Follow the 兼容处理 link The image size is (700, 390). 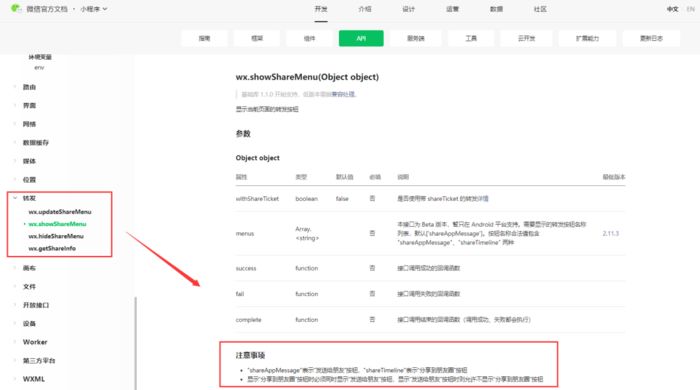[x=343, y=94]
